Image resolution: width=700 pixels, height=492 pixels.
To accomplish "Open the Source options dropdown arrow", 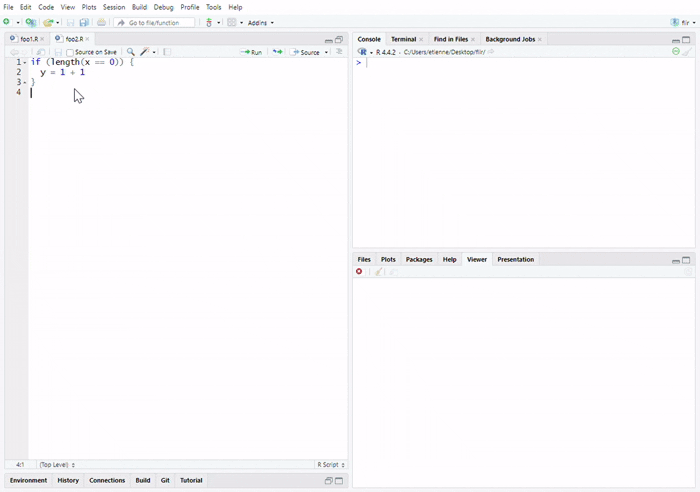I will [326, 52].
